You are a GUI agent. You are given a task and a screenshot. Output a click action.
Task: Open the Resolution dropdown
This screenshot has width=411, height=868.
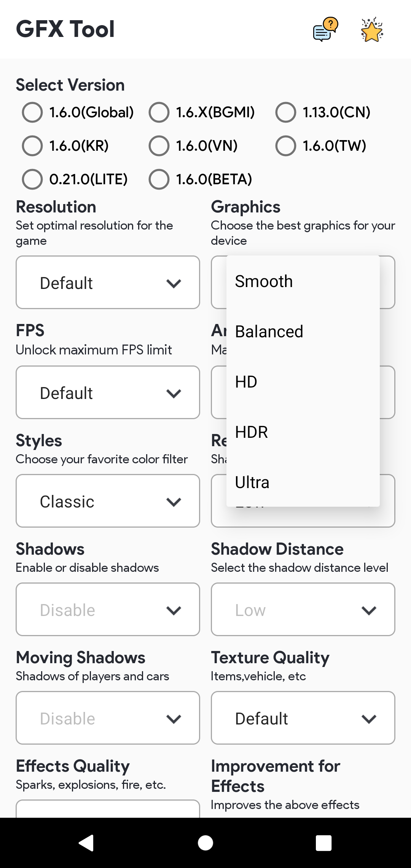coord(108,282)
